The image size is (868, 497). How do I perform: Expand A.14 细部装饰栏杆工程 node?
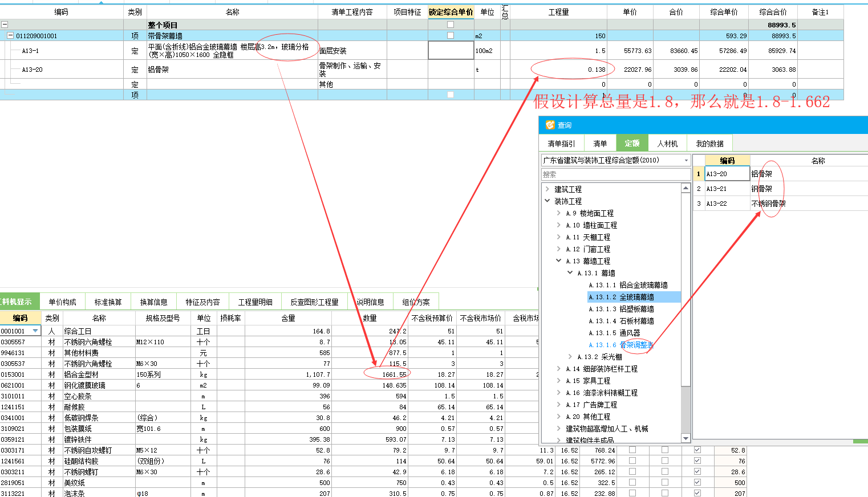click(x=559, y=369)
